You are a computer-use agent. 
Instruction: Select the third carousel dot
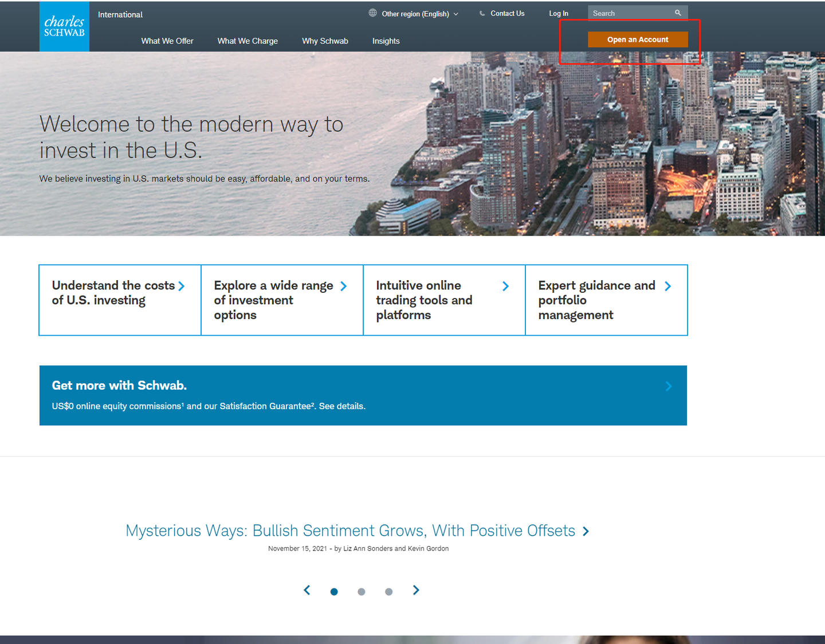[x=389, y=592]
